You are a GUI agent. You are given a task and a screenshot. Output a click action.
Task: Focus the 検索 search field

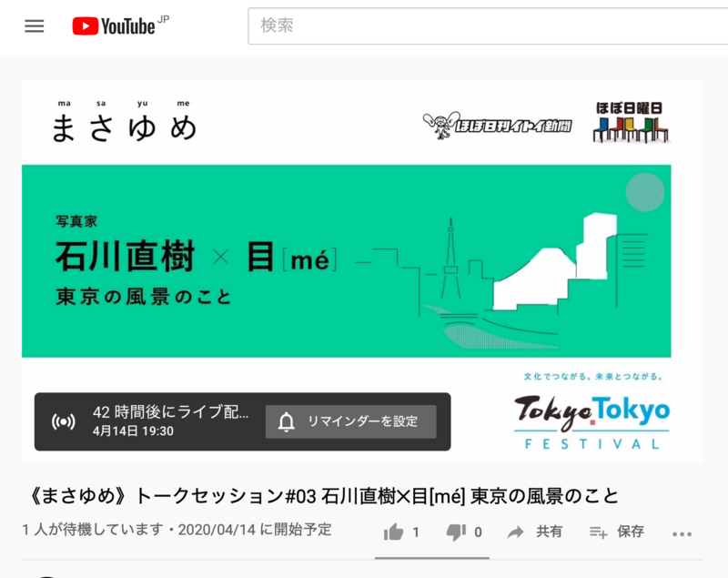[x=482, y=26]
